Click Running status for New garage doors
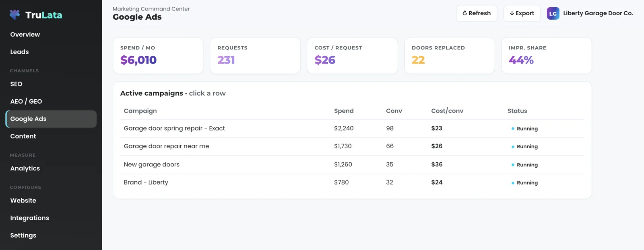This screenshot has height=250, width=644. [x=524, y=165]
